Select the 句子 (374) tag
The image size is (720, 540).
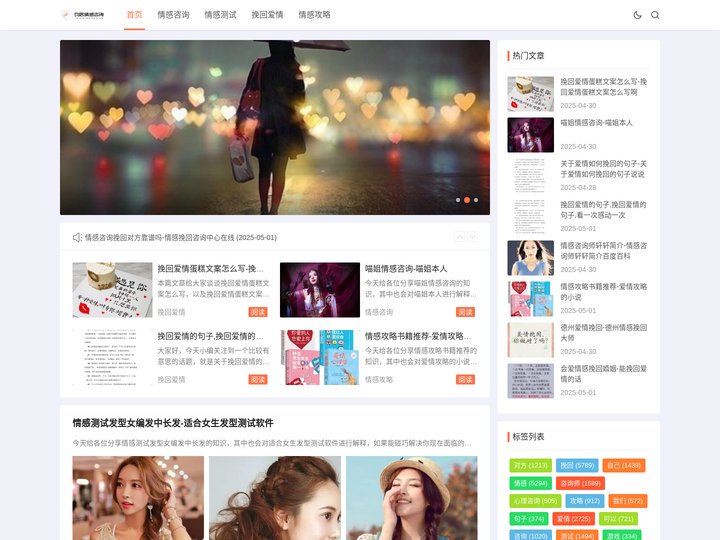(529, 519)
